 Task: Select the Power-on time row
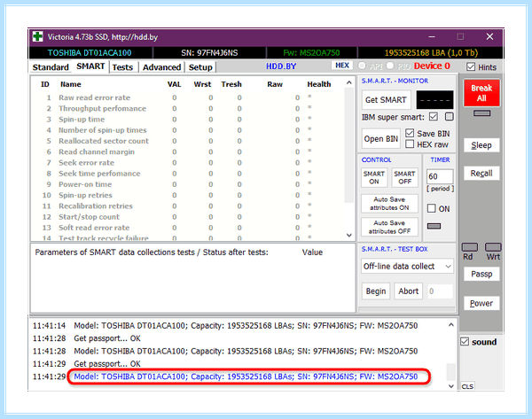pyautogui.click(x=187, y=184)
